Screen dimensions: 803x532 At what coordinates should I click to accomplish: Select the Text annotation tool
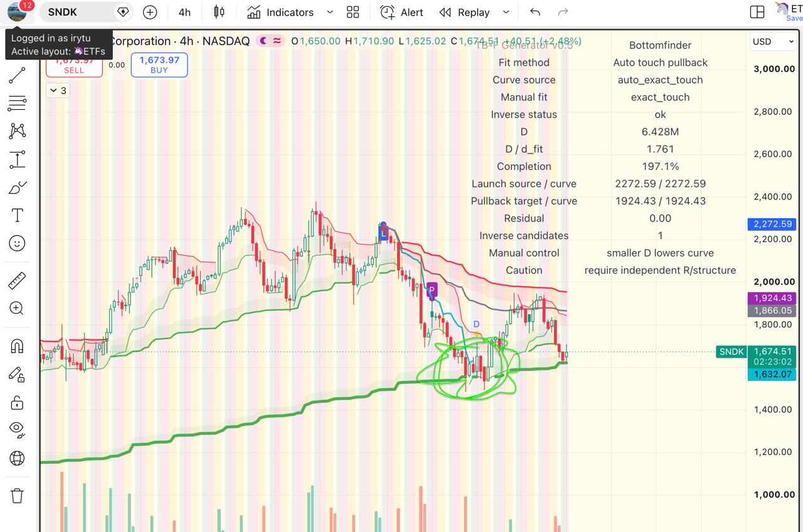pos(17,215)
